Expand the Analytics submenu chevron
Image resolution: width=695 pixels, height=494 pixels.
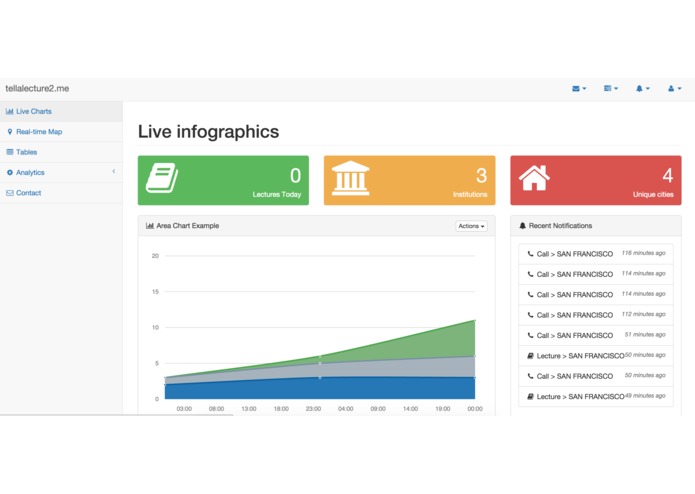point(113,171)
